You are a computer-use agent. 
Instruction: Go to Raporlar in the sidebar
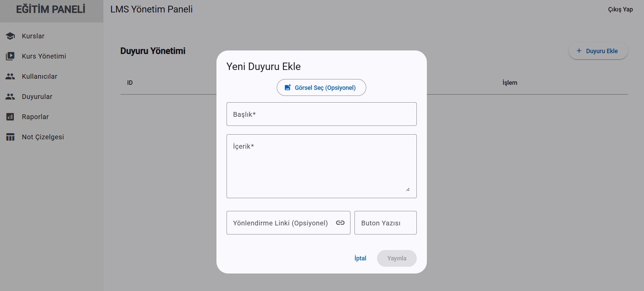tap(35, 117)
